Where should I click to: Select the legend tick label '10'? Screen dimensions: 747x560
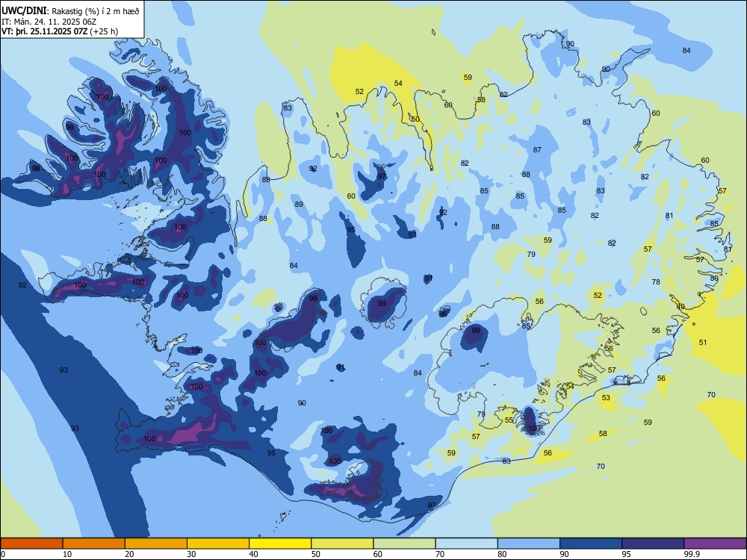pos(67,554)
